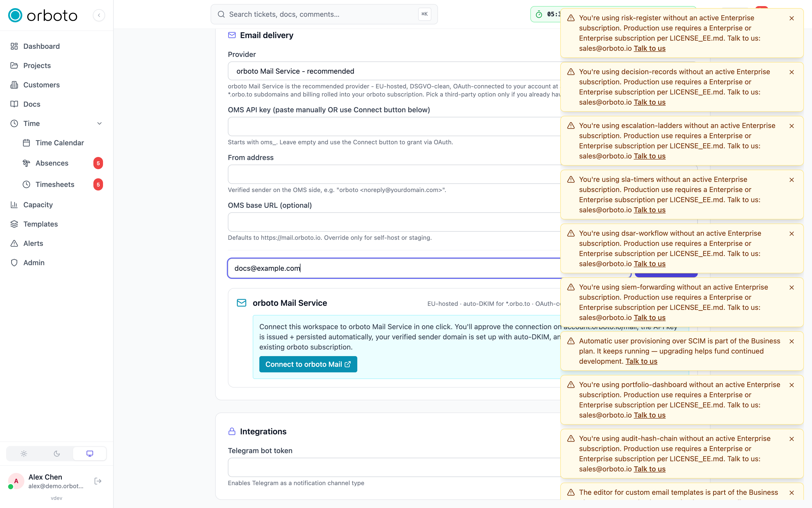Click Talk to us in portfolio-dashboard warning
The height and width of the screenshot is (508, 812).
[x=649, y=415]
